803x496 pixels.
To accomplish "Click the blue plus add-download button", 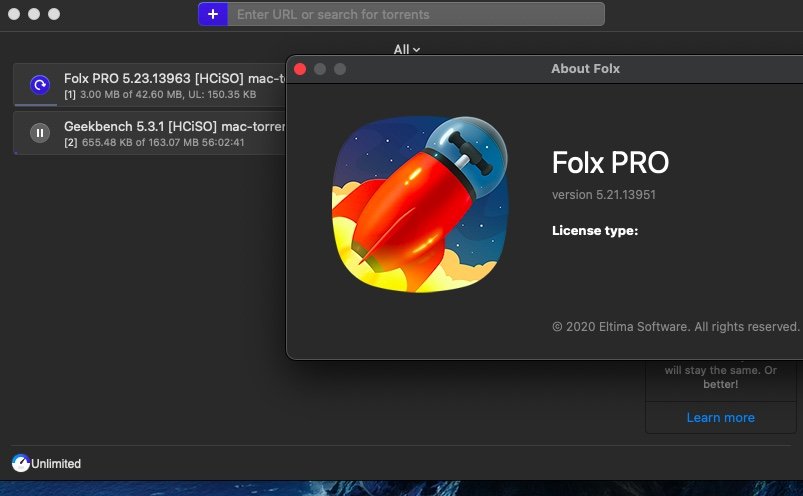I will pos(213,14).
